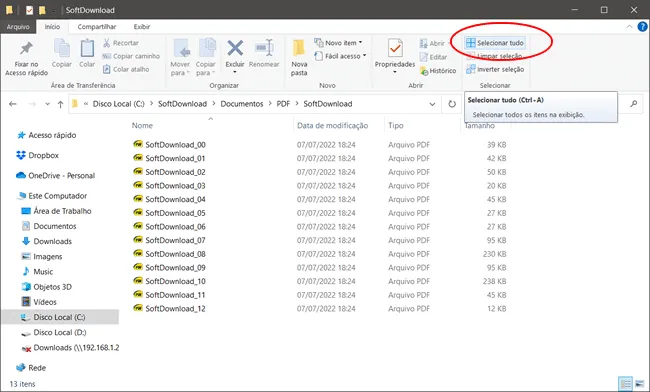Image resolution: width=650 pixels, height=392 pixels.
Task: Switch to large icons view in status bar
Action: pos(640,383)
